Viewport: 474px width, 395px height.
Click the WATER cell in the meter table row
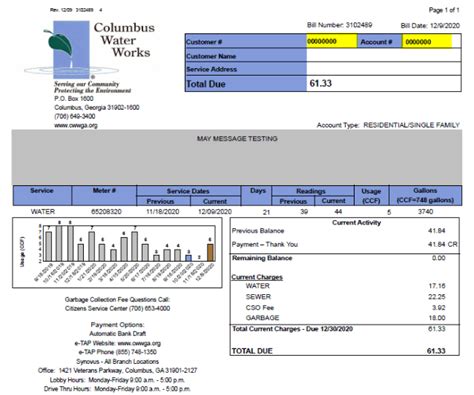tap(43, 212)
